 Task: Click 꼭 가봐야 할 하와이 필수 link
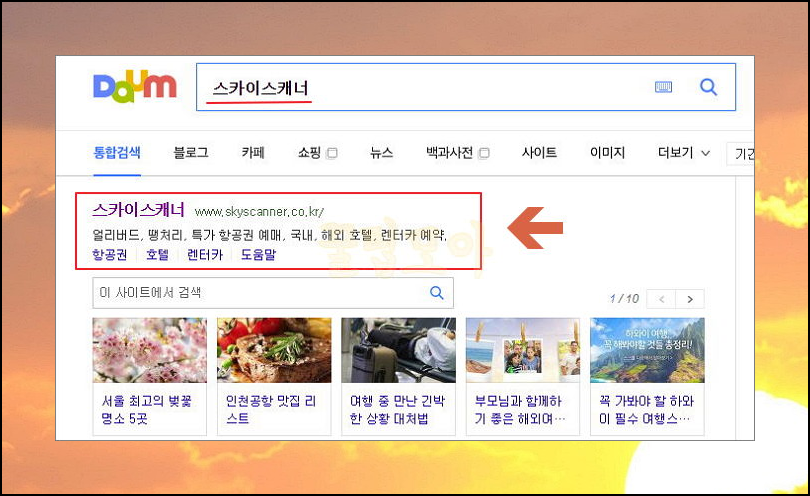coord(646,409)
